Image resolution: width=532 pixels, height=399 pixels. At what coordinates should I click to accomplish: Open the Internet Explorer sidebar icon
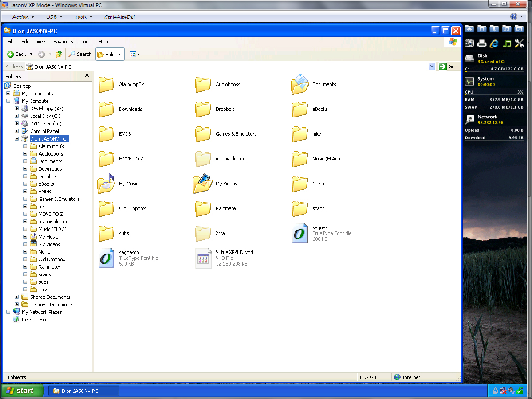click(x=494, y=43)
